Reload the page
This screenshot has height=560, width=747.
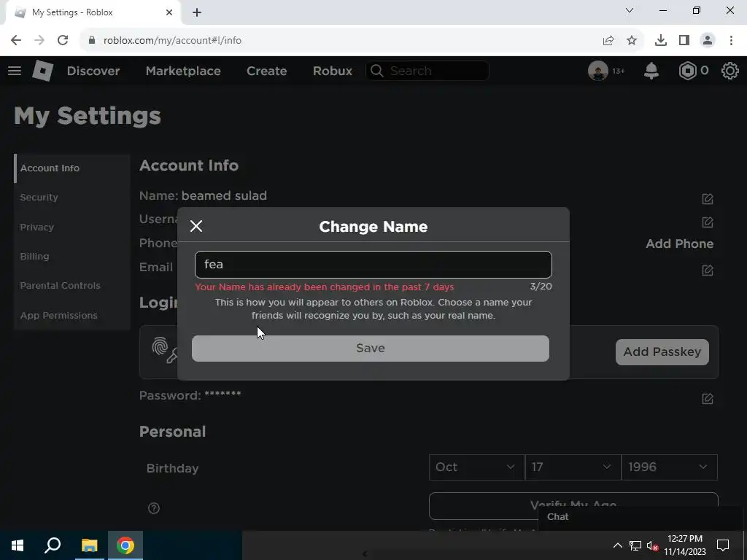(x=63, y=41)
